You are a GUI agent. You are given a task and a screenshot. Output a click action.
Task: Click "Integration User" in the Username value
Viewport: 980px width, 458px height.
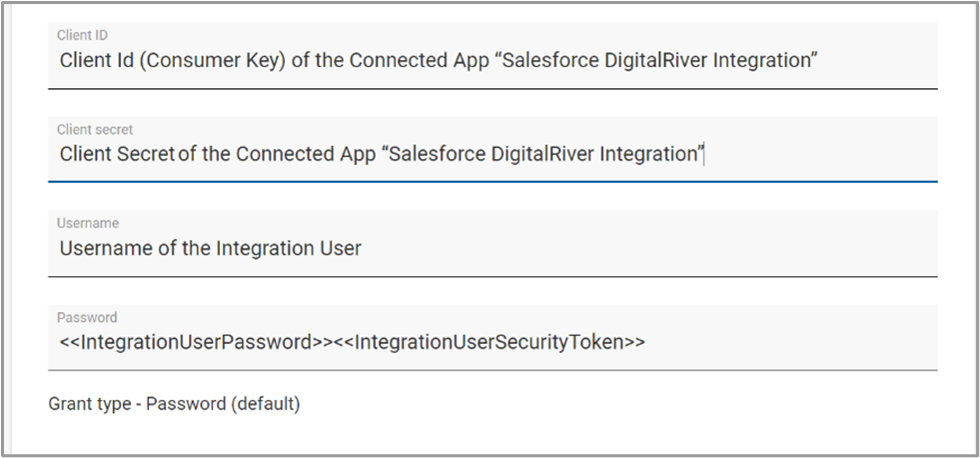[289, 249]
